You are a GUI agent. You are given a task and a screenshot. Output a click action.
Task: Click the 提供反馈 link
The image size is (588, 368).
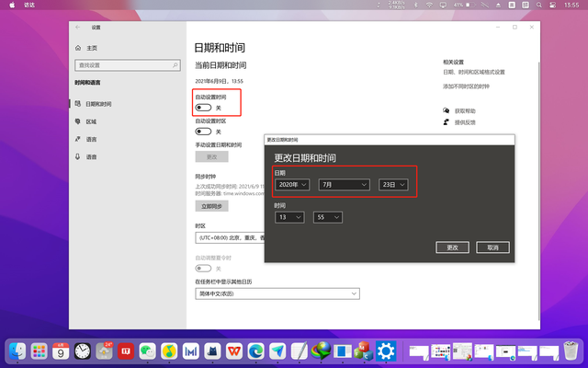coord(465,122)
